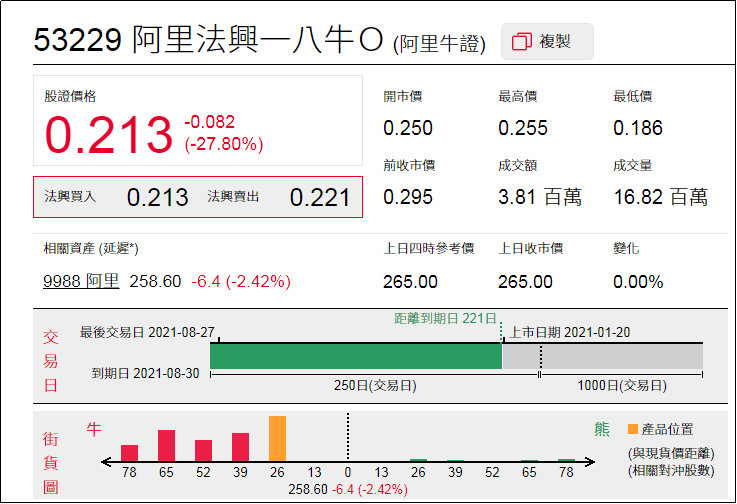
Task: Click the underlying change -6.4 (-2.42%) beside 9988 阿里
Action: pyautogui.click(x=241, y=281)
